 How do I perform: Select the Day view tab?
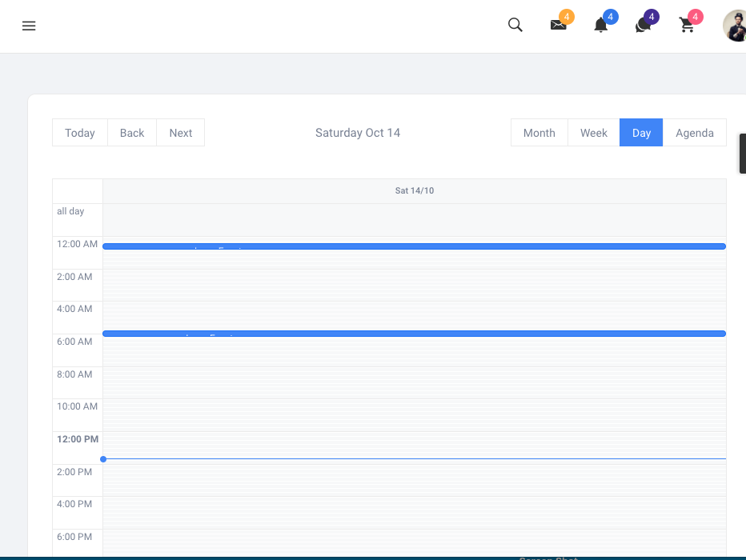641,133
